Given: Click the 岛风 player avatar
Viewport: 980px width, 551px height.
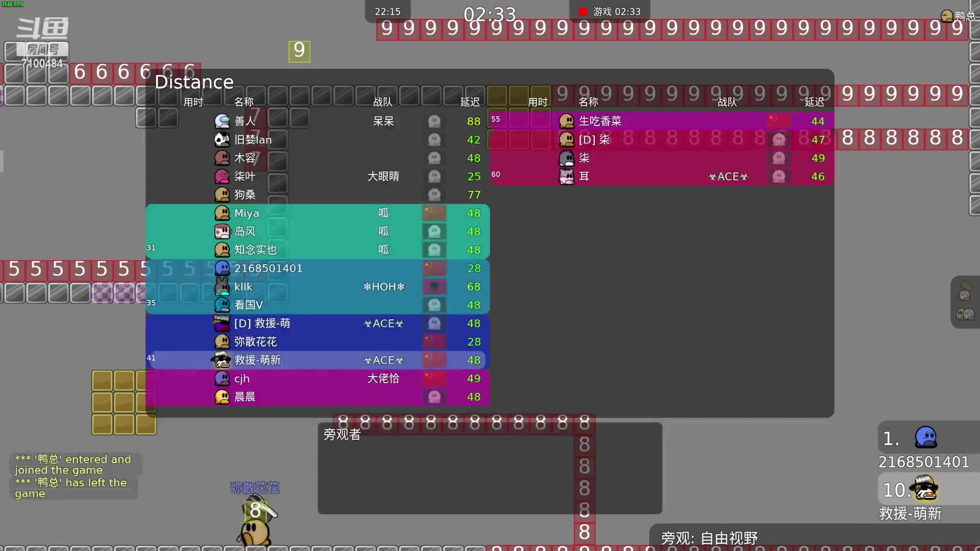Looking at the screenshot, I should click(x=222, y=231).
